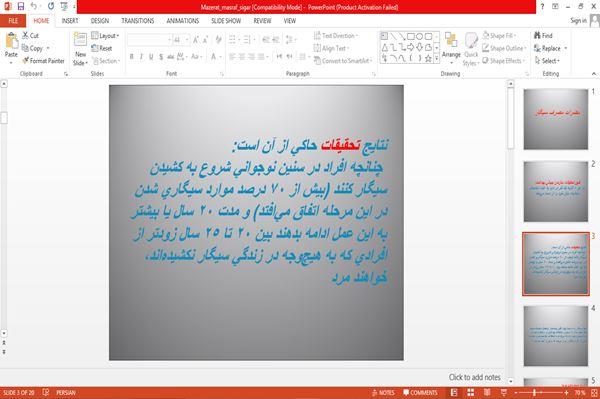Click Select in Editing group
This screenshot has width=600, height=399.
click(547, 60)
